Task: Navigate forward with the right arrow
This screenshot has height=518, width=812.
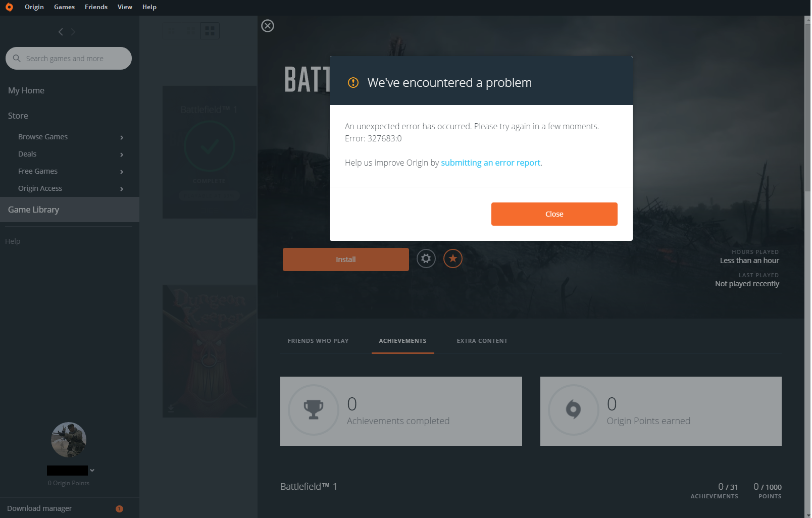Action: (x=73, y=32)
